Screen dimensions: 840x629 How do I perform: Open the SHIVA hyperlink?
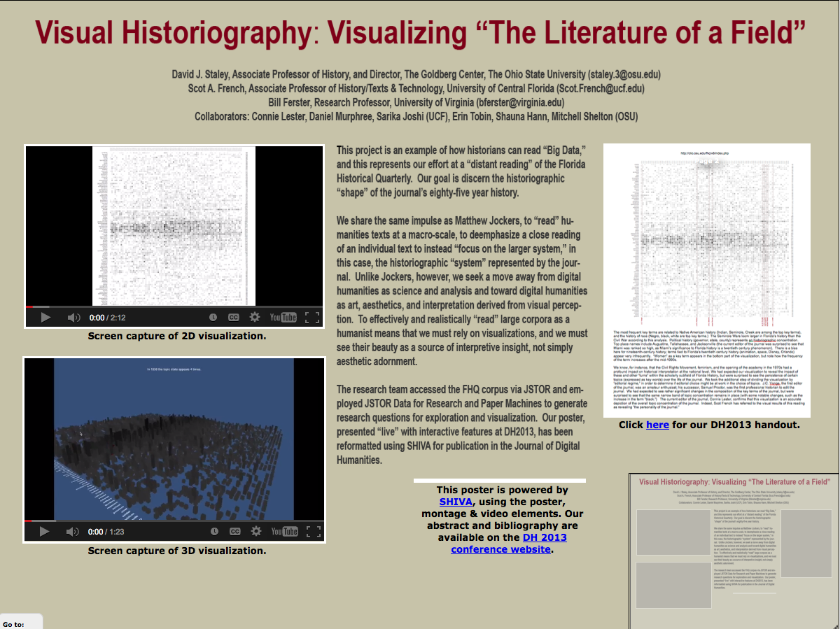click(x=456, y=501)
